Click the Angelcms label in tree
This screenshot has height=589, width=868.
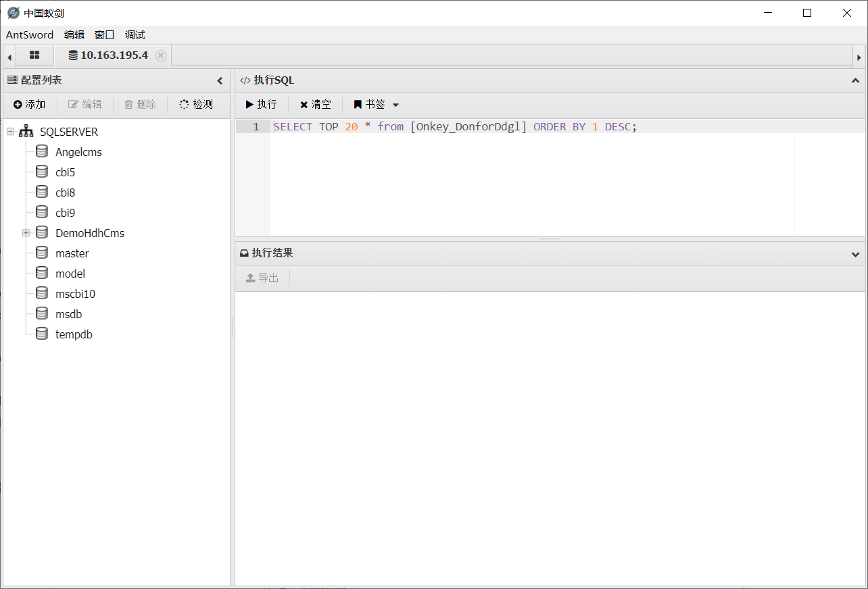pos(78,152)
